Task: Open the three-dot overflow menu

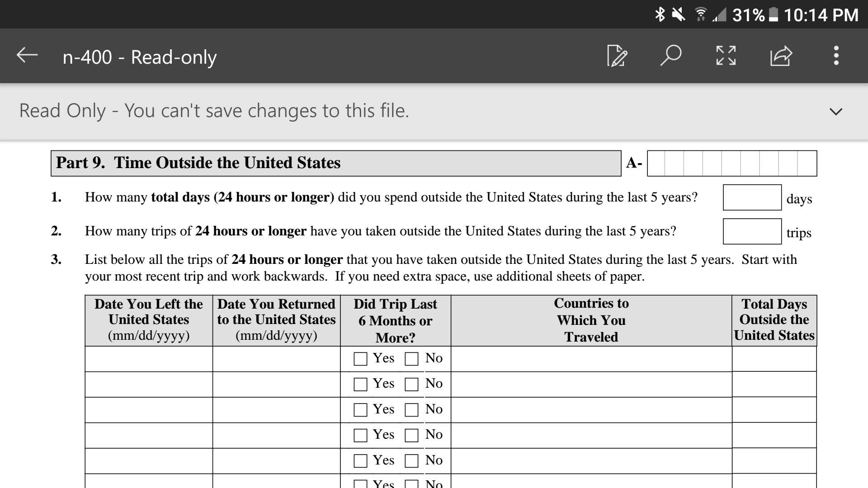Action: (836, 56)
